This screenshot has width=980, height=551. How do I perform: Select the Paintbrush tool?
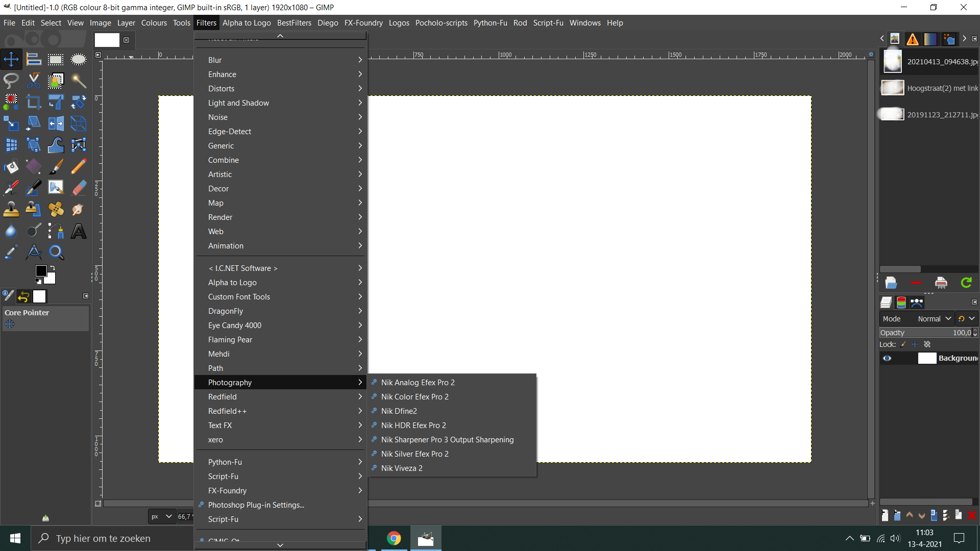(56, 166)
